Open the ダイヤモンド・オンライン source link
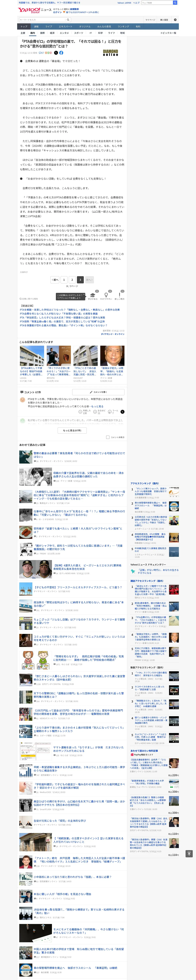This screenshot has width=196, height=980. pyautogui.click(x=113, y=334)
